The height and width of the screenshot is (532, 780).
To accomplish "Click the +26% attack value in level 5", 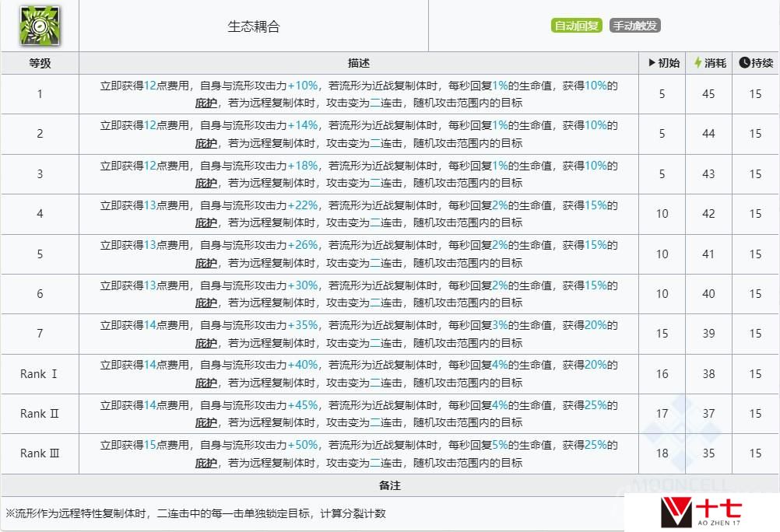I will coord(303,245).
